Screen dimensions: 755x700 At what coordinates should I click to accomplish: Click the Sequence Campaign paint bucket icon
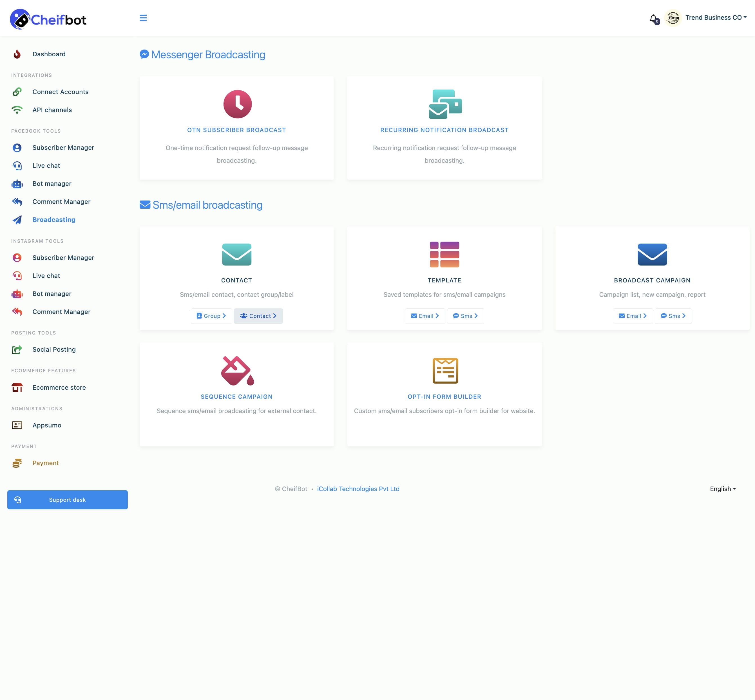coord(236,370)
